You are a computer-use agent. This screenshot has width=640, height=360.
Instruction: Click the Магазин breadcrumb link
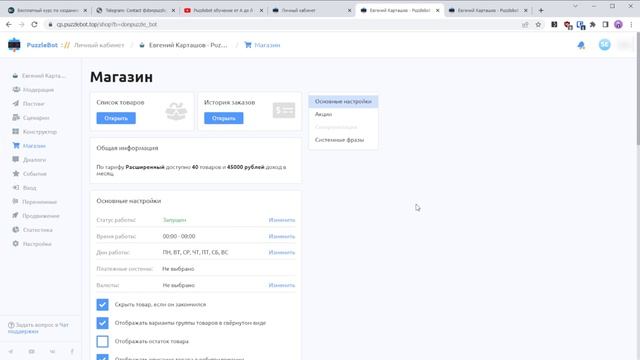point(262,45)
